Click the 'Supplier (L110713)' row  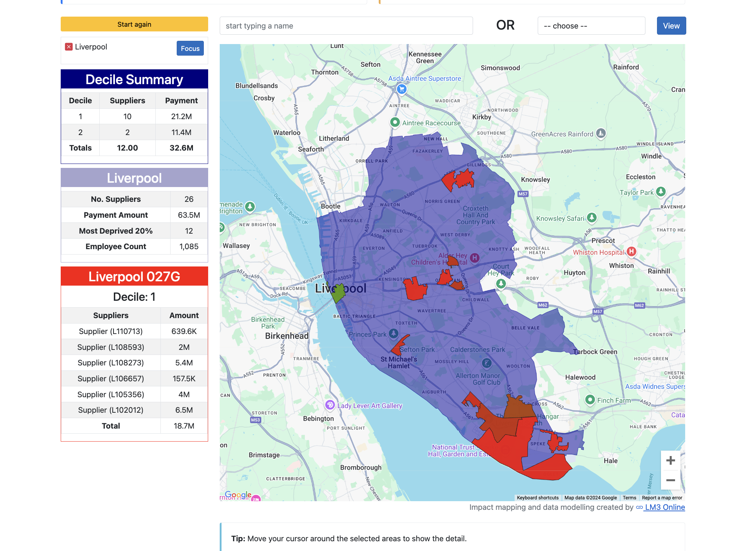(x=134, y=331)
